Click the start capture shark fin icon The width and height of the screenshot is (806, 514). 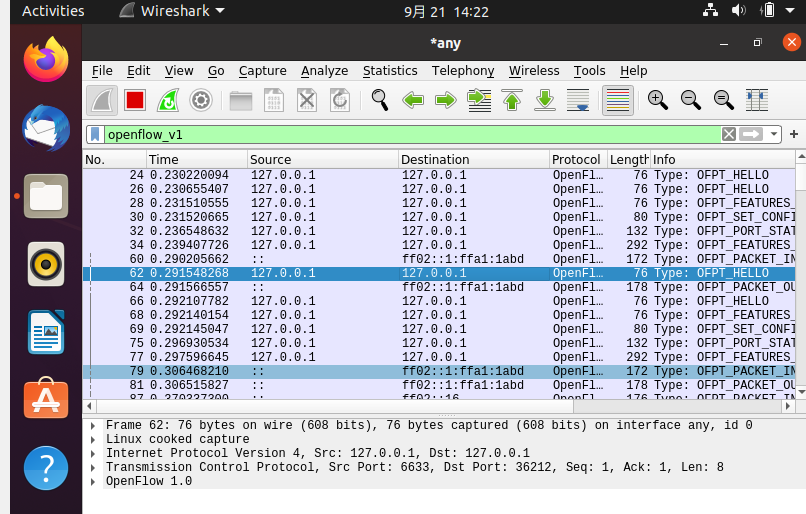[102, 100]
